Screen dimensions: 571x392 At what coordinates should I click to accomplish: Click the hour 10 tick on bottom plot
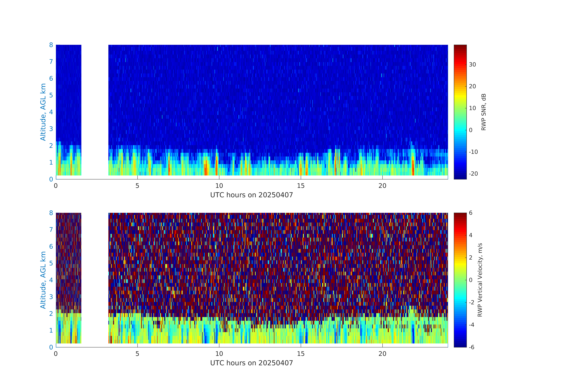[x=219, y=354]
